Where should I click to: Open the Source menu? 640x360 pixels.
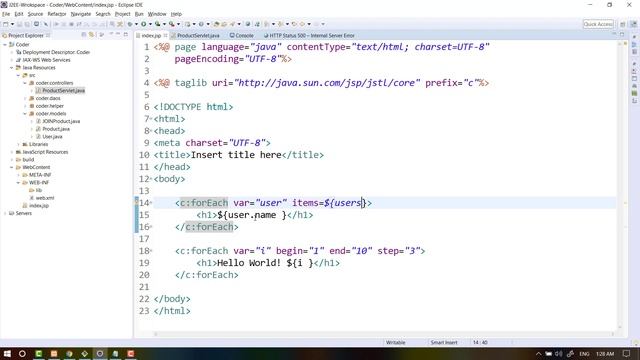click(35, 14)
